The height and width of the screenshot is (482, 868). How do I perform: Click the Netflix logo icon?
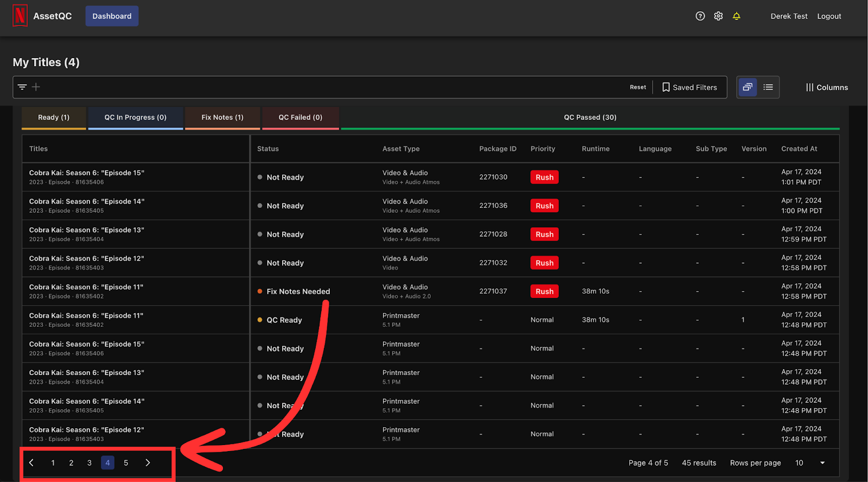pyautogui.click(x=20, y=16)
